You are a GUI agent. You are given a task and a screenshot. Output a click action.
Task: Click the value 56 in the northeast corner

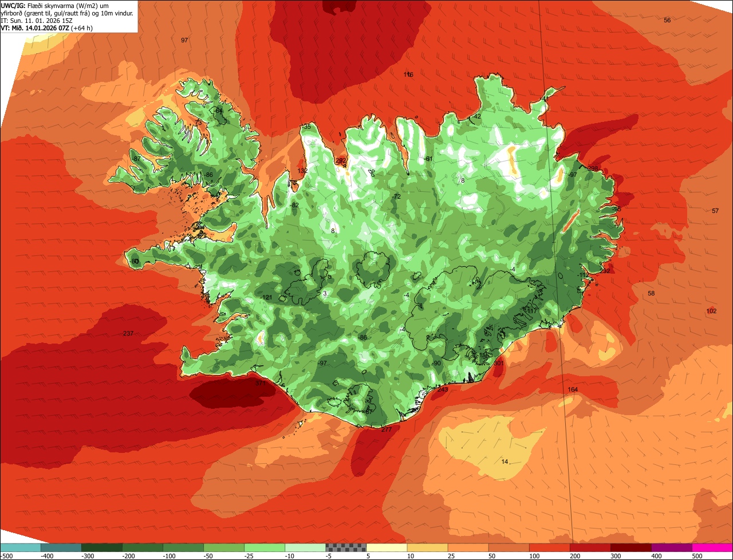coord(667,21)
